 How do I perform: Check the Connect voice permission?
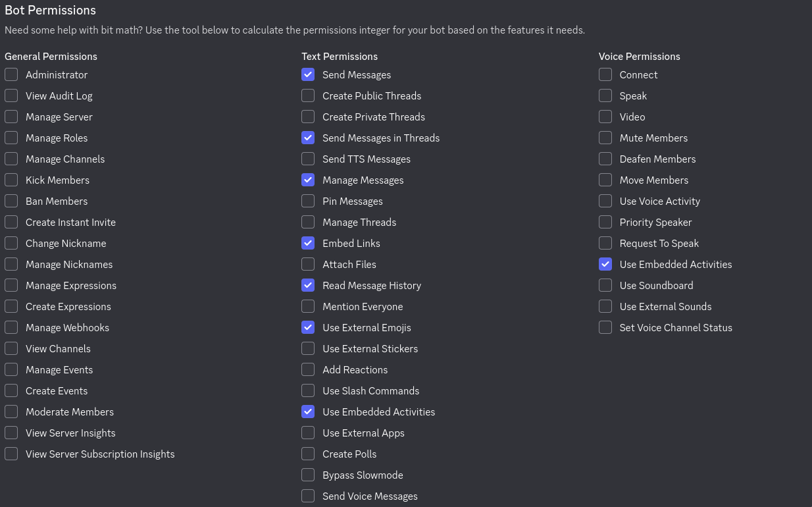[x=605, y=74]
